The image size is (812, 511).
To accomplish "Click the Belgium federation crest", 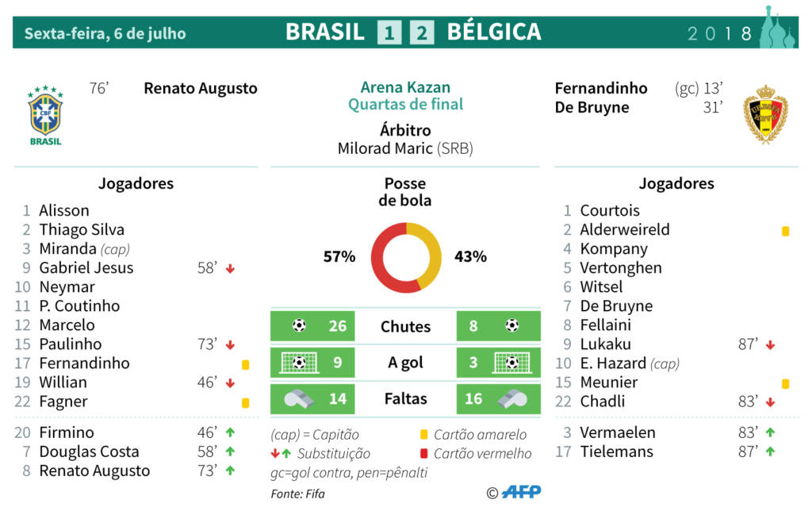I will point(765,114).
